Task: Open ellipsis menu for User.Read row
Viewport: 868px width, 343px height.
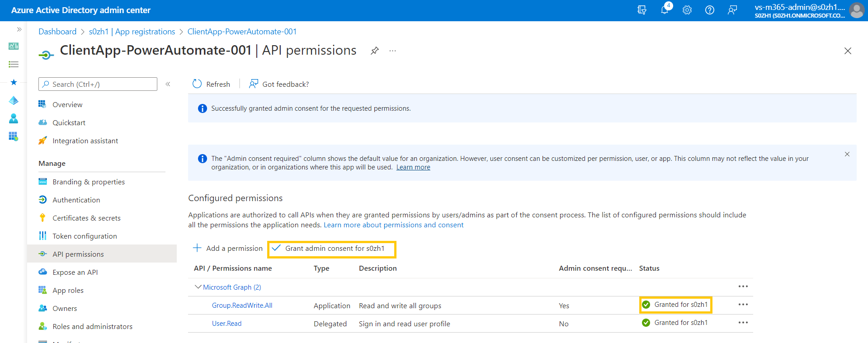Action: [x=743, y=323]
